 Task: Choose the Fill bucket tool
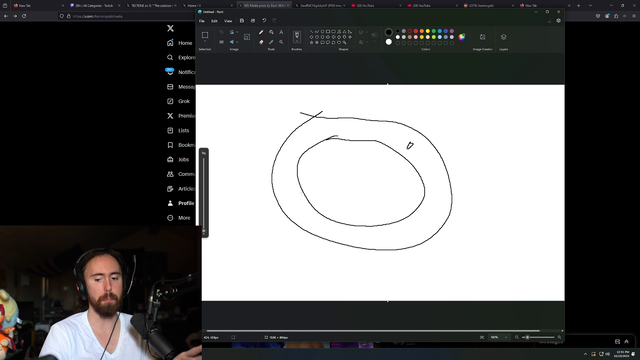[x=271, y=32]
